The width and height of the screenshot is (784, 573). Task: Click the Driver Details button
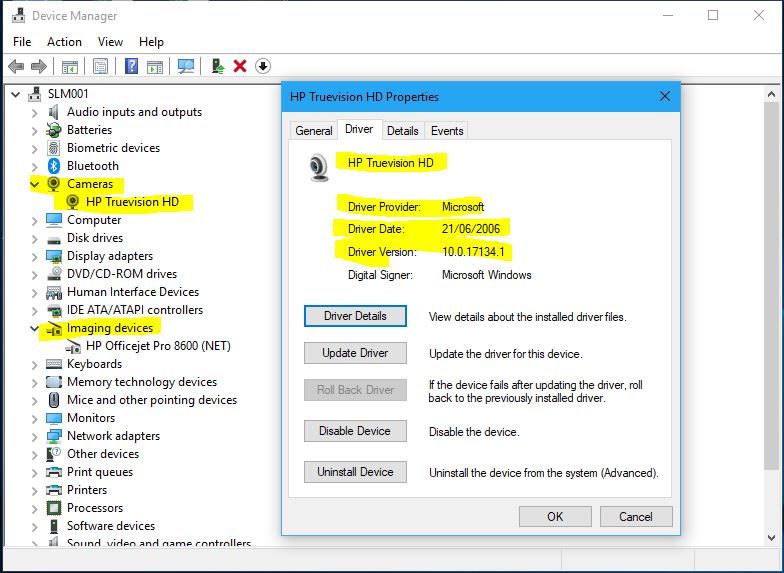tap(355, 316)
